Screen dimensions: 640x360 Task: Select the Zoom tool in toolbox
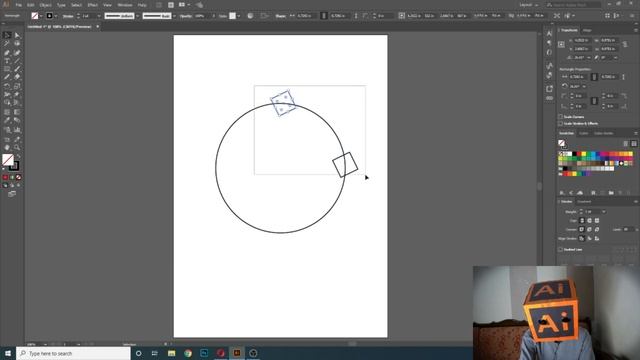[x=17, y=147]
